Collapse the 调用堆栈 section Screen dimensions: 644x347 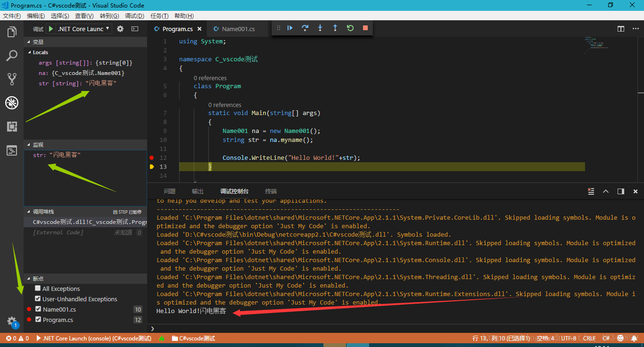pos(85,212)
